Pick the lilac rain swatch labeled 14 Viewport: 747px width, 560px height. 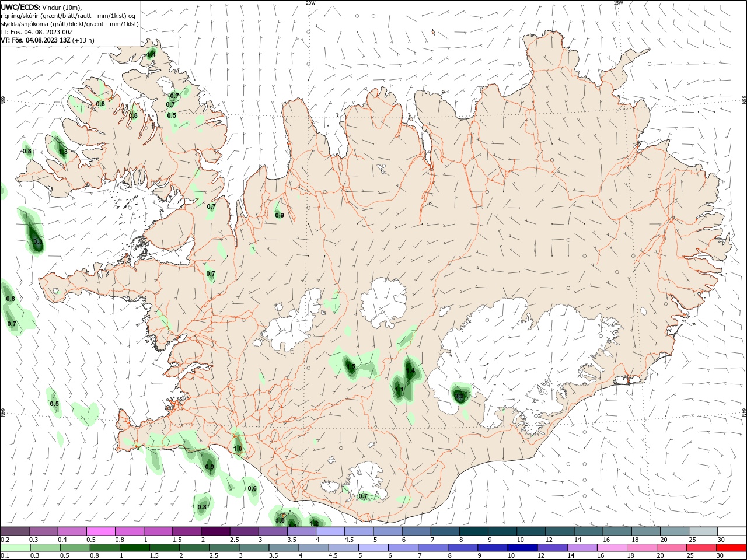click(581, 548)
